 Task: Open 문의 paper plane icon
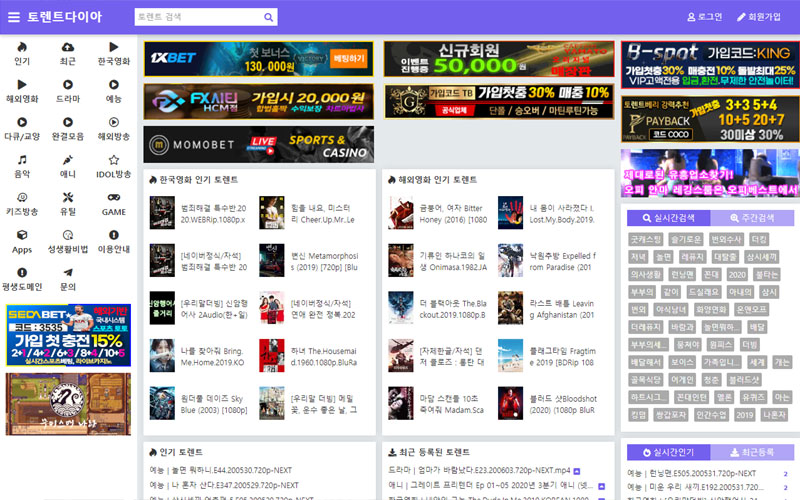[67, 273]
